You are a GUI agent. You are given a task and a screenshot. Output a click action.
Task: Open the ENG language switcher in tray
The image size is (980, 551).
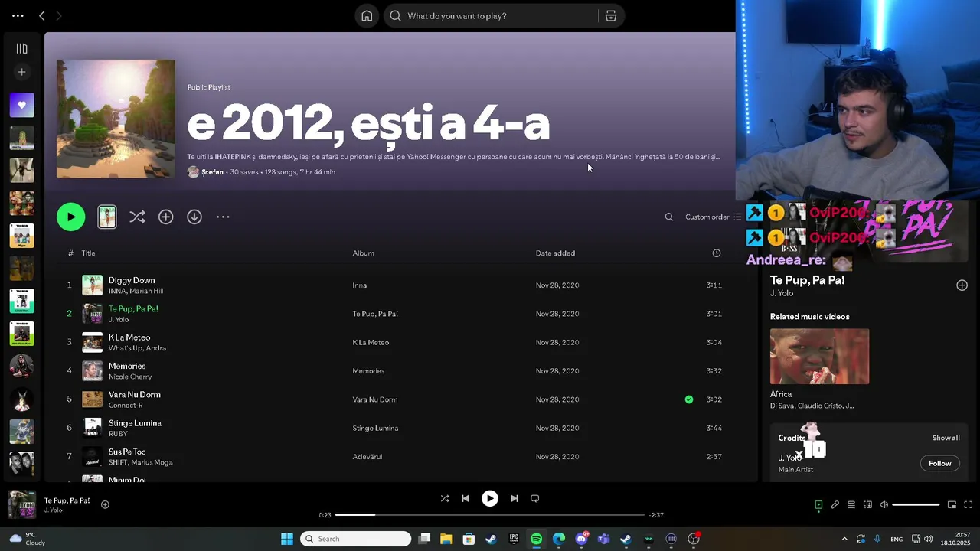[x=897, y=539]
